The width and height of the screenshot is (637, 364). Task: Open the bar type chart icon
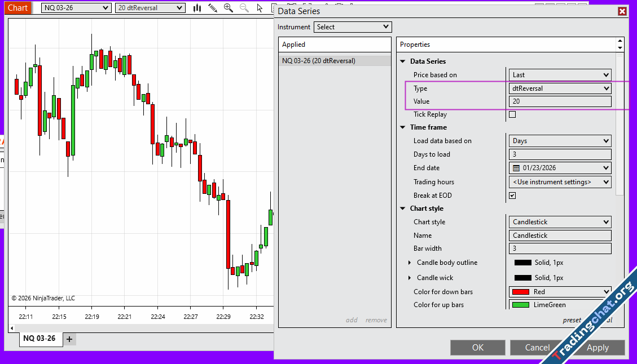pyautogui.click(x=197, y=8)
